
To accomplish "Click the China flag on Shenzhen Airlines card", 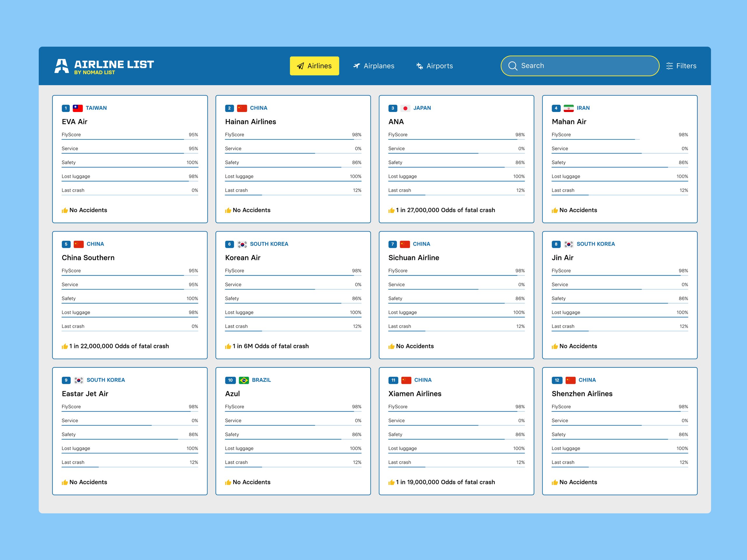I will [x=570, y=380].
